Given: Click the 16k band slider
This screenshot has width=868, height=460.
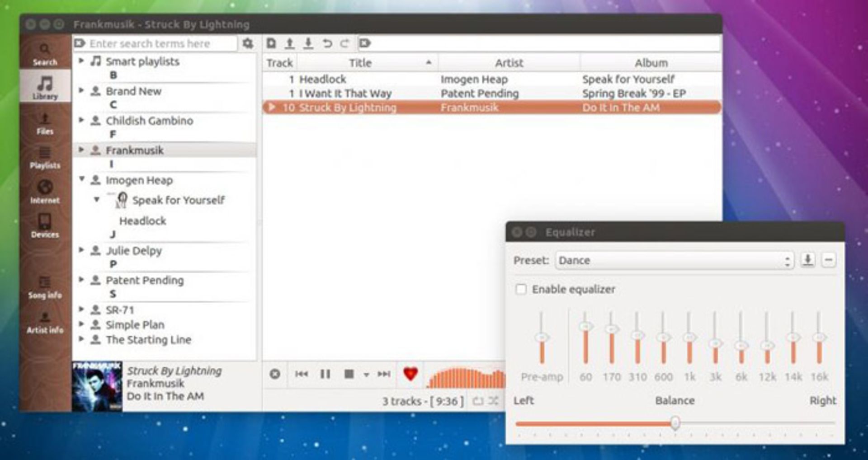Looking at the screenshot, I should 819,338.
